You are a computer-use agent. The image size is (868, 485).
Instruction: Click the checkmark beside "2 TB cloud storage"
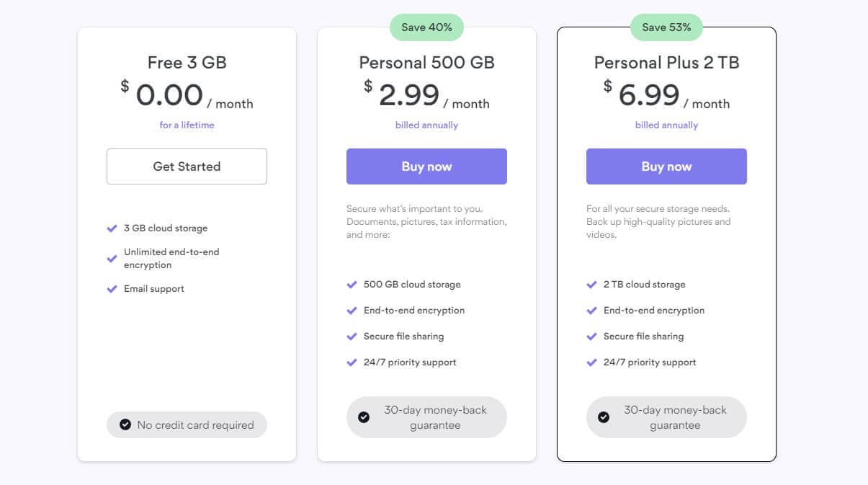pos(591,285)
